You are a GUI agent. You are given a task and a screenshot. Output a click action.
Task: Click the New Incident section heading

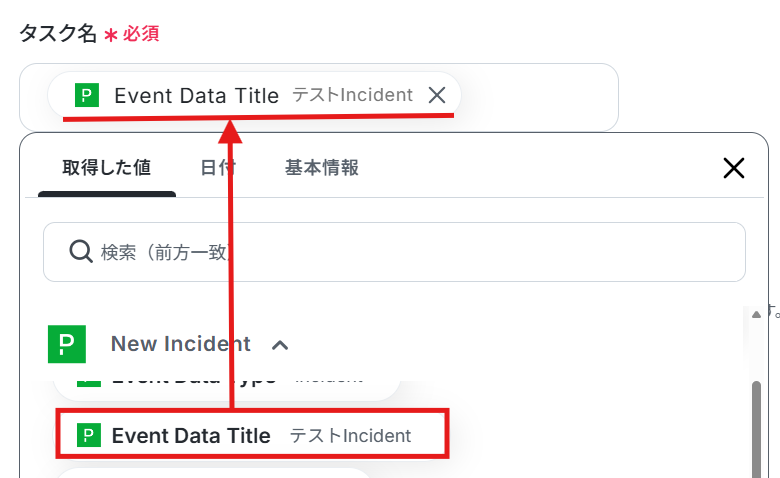click(x=180, y=344)
